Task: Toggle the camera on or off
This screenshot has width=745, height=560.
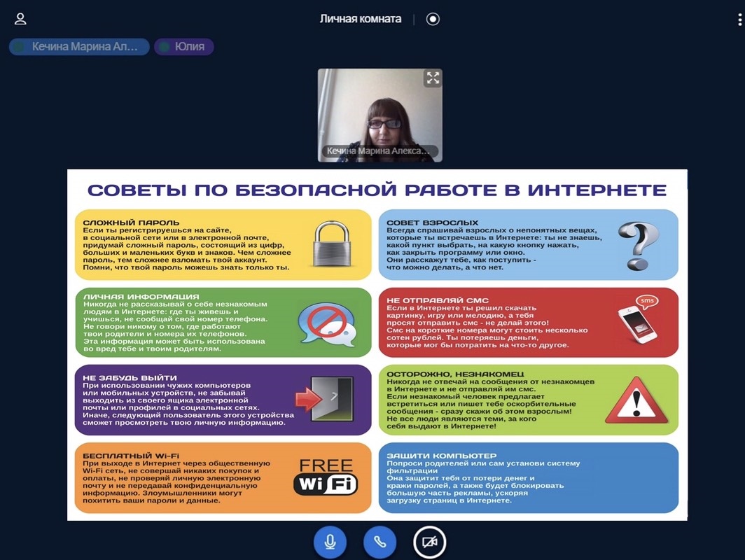Action: click(x=429, y=542)
